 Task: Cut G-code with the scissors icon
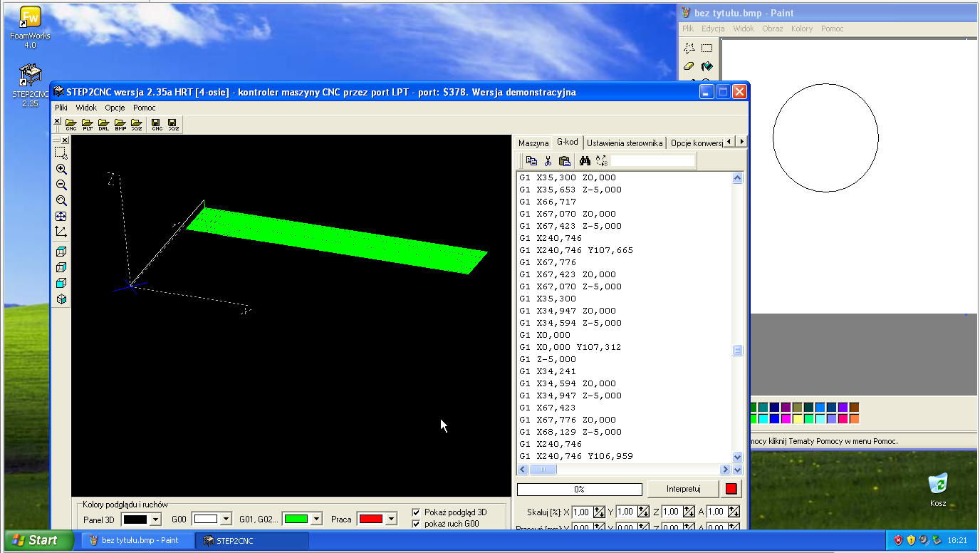(x=548, y=161)
